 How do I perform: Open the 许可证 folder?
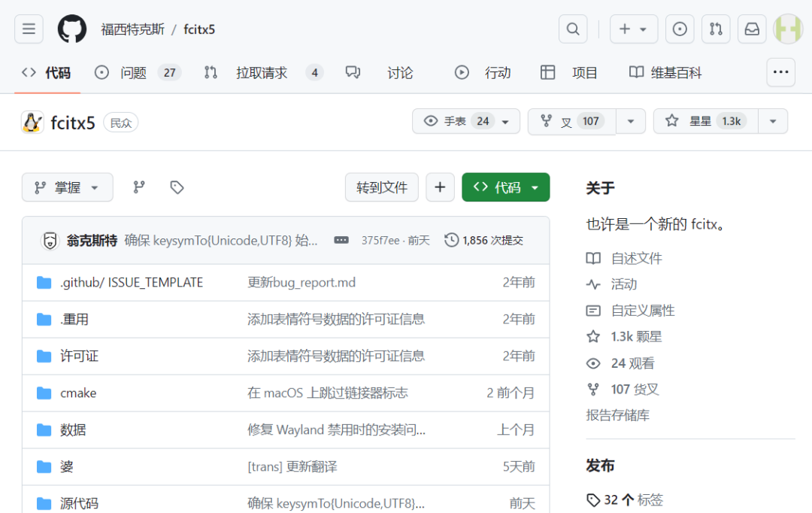click(79, 356)
